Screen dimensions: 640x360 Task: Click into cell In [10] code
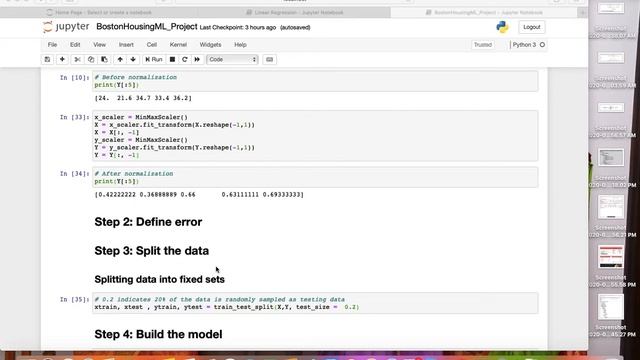(x=315, y=81)
